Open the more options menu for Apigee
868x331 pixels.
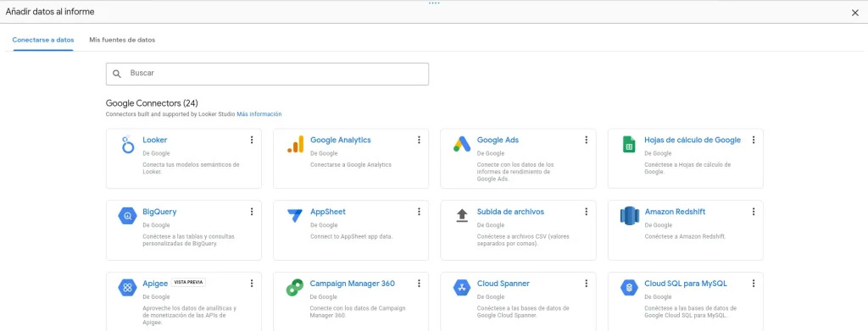tap(252, 284)
